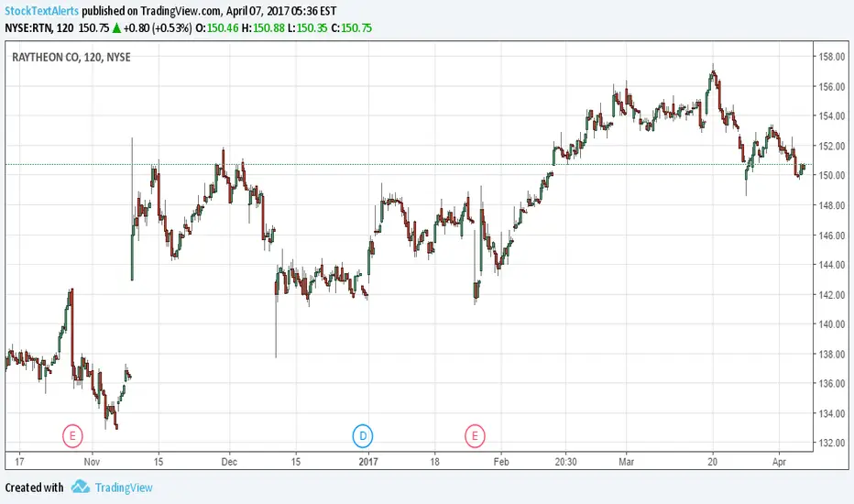The width and height of the screenshot is (854, 504).
Task: Click the 20:30 label on the time axis
Action: click(565, 462)
